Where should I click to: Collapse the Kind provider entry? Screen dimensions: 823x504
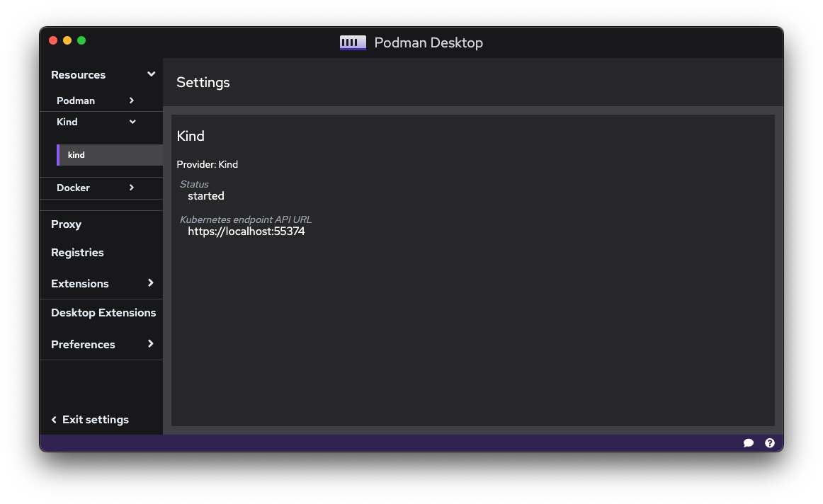point(132,121)
